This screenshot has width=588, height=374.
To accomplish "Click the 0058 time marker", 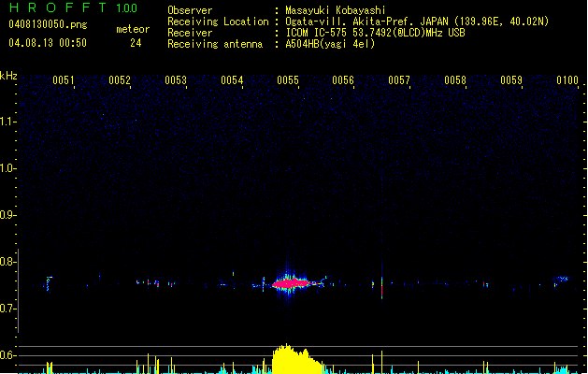I will [455, 79].
